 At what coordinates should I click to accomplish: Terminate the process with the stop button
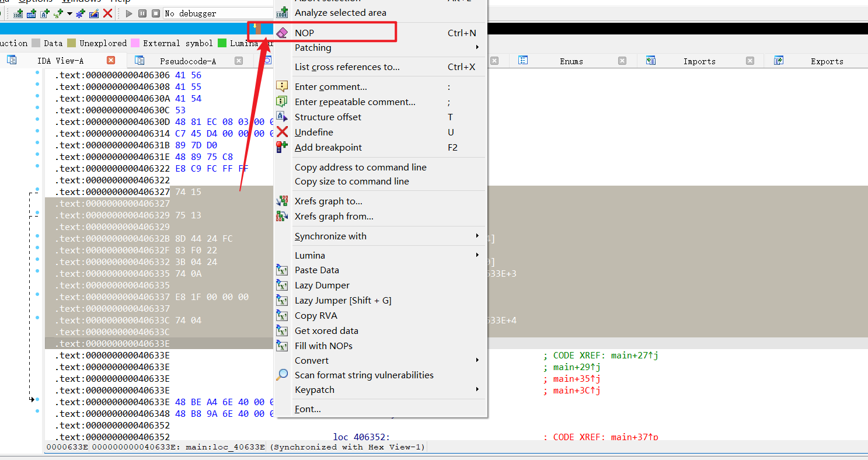coord(156,13)
